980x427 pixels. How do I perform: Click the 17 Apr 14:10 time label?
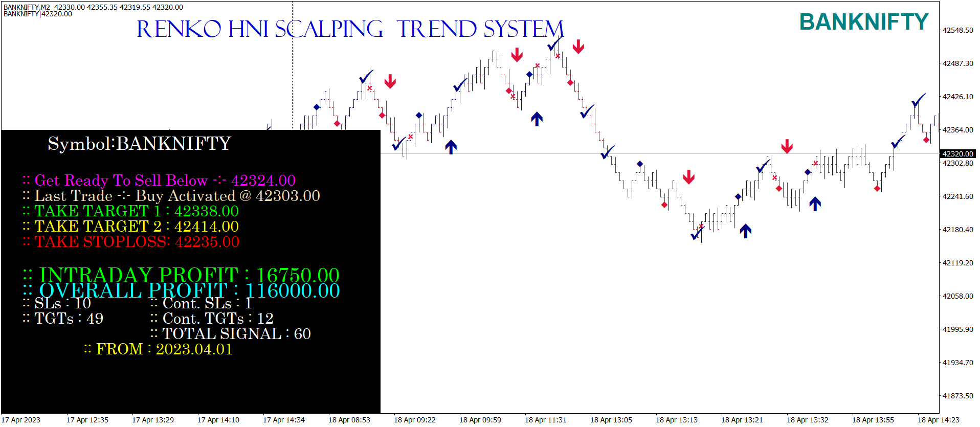(x=218, y=420)
